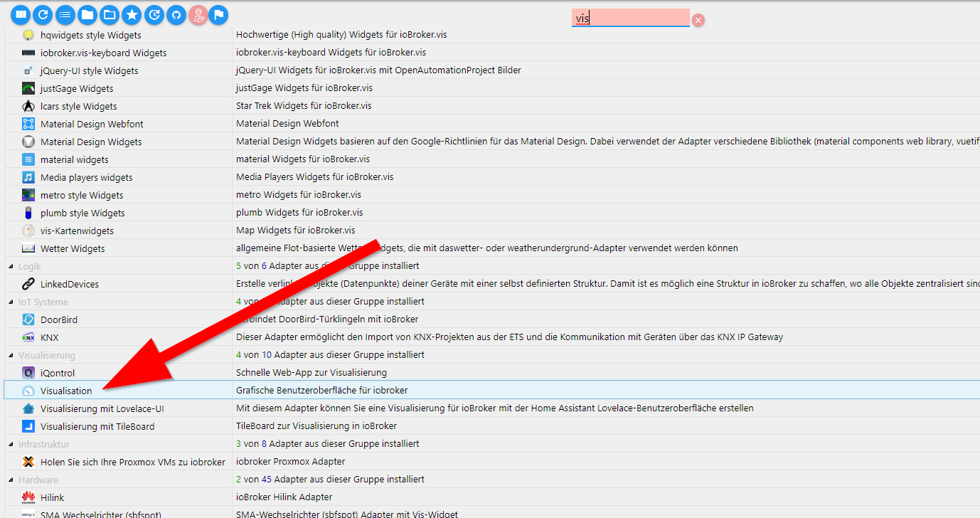
Task: Click the update clock toolbar button
Action: point(153,14)
